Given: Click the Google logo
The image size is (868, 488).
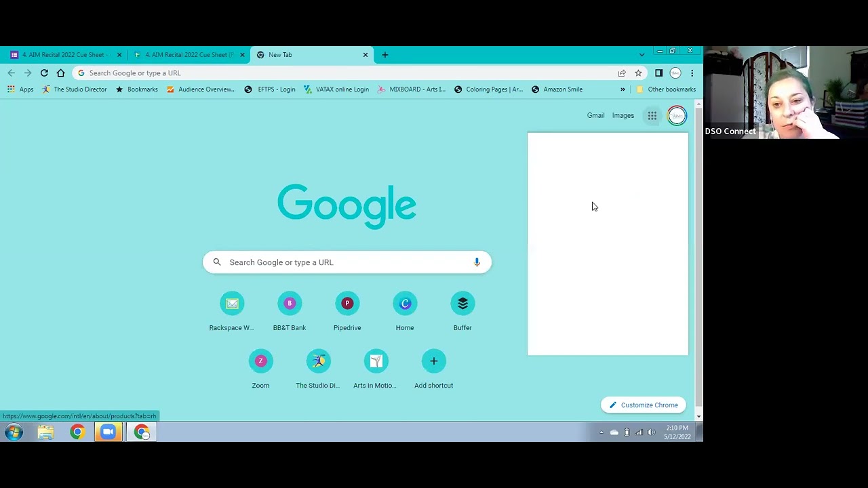Looking at the screenshot, I should [347, 206].
